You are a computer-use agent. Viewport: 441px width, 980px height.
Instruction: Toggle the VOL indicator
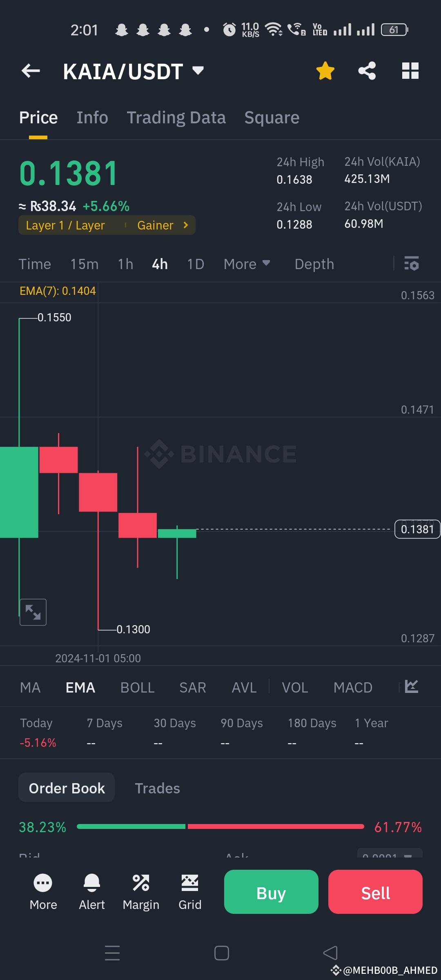pyautogui.click(x=295, y=688)
